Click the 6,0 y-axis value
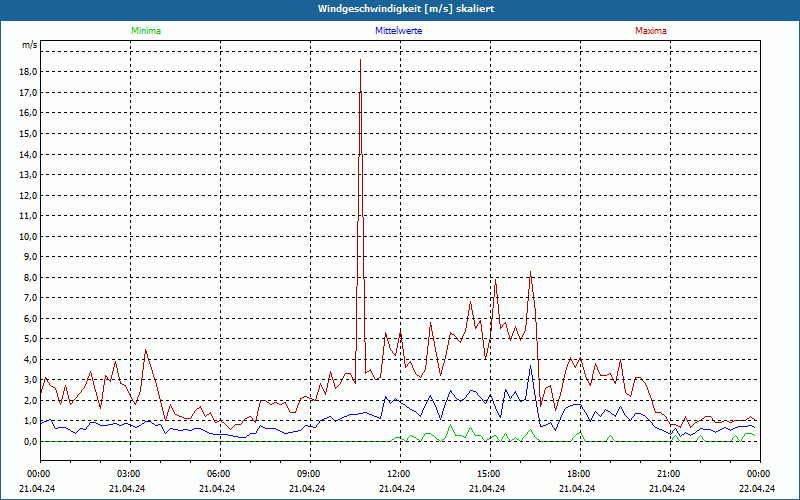 point(30,318)
